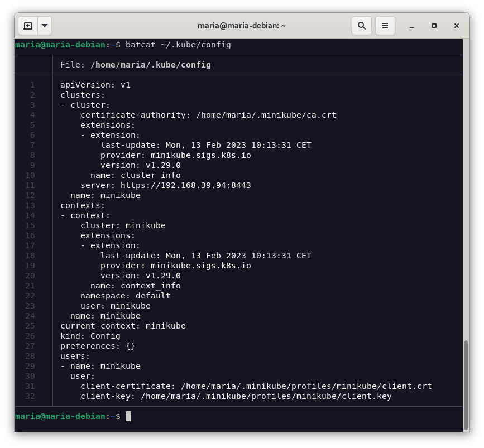The height and width of the screenshot is (448, 484).
Task: Click the current-context: minikube line
Action: [123, 326]
